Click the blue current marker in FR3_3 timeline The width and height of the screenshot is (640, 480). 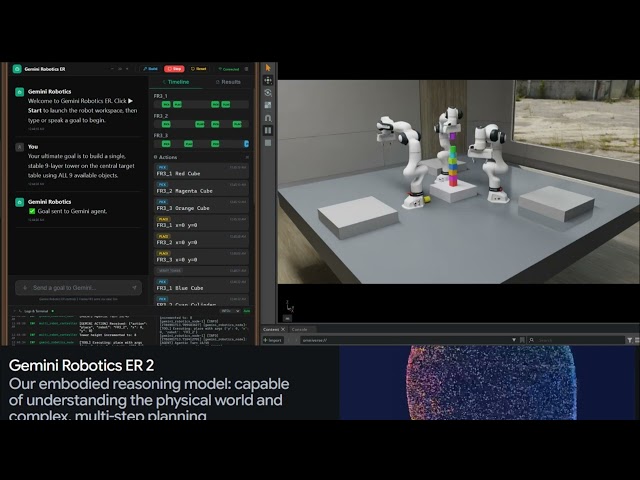click(246, 144)
